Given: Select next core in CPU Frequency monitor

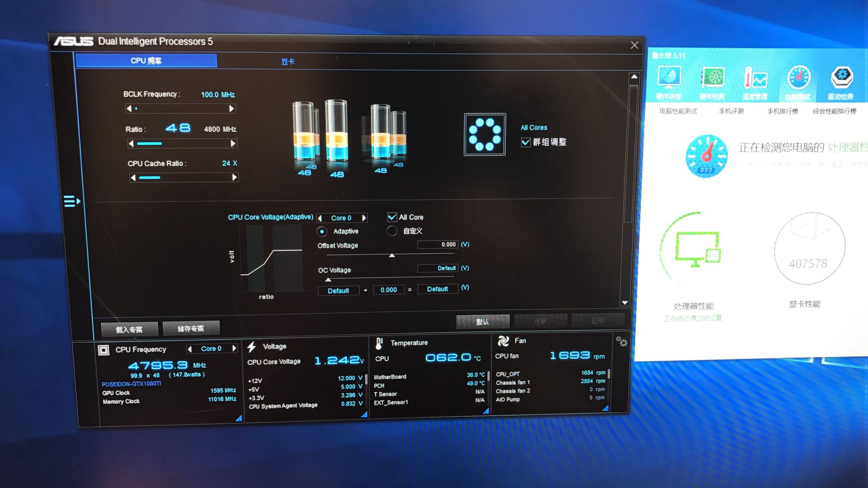Looking at the screenshot, I should (x=234, y=348).
